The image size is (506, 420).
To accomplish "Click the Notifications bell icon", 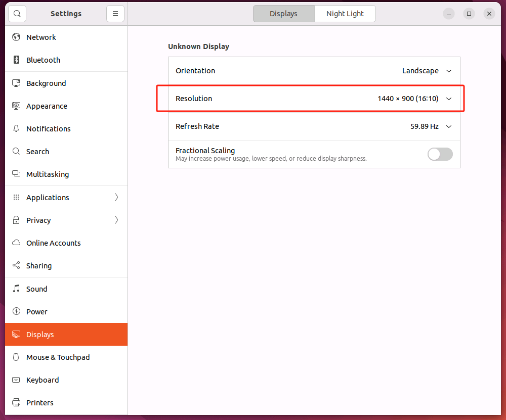I will 16,128.
